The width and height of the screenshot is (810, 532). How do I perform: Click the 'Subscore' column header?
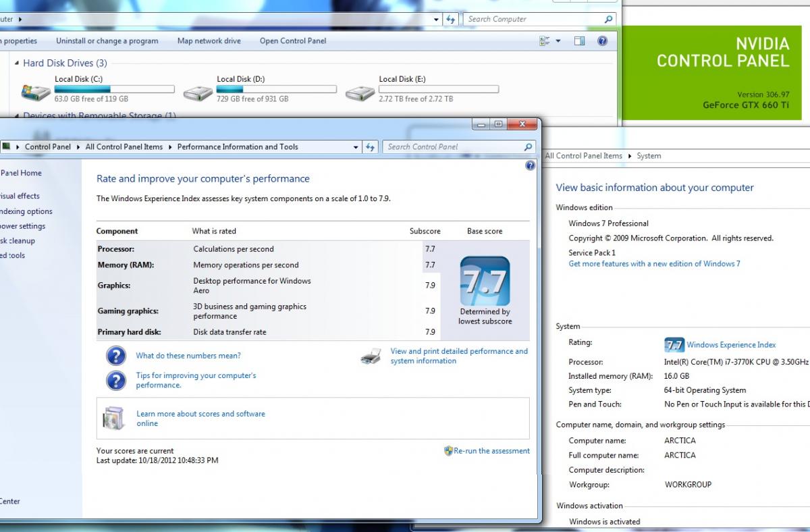[x=425, y=231]
